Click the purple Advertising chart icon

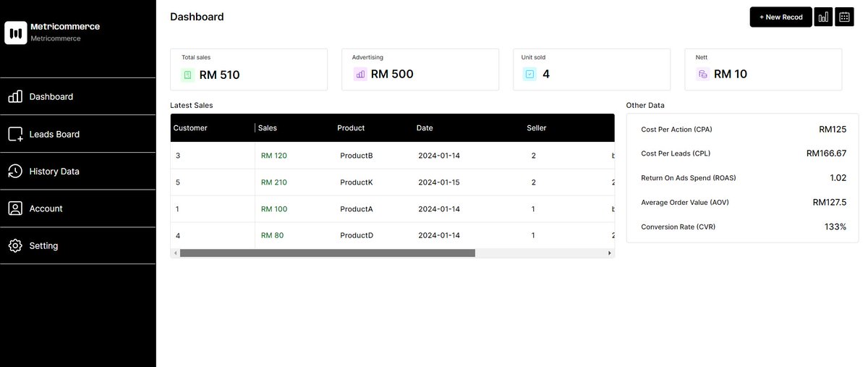coord(360,74)
